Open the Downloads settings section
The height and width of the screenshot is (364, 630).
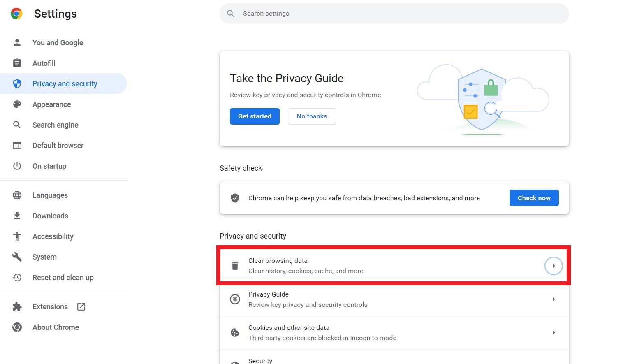point(50,216)
